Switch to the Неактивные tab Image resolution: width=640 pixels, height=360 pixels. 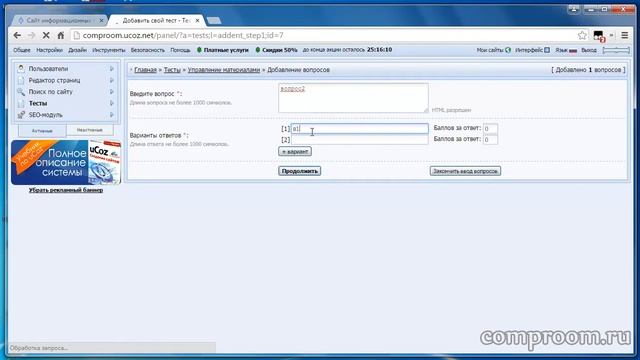(89, 130)
